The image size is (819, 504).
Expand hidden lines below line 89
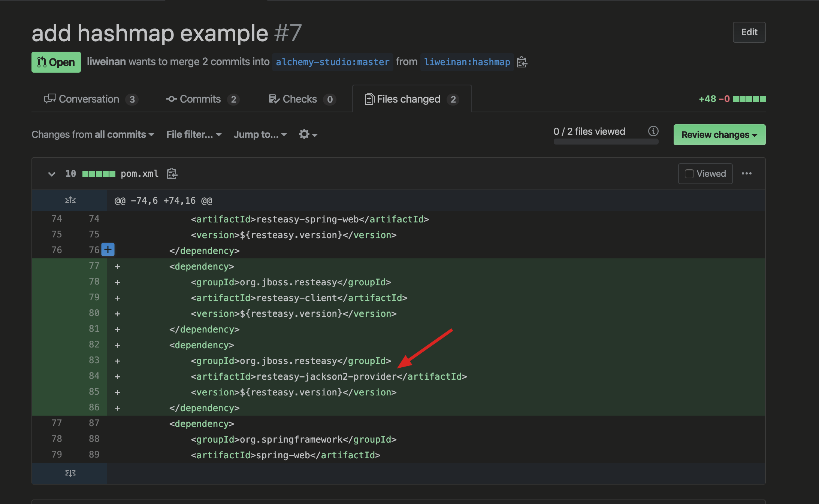coord(70,473)
